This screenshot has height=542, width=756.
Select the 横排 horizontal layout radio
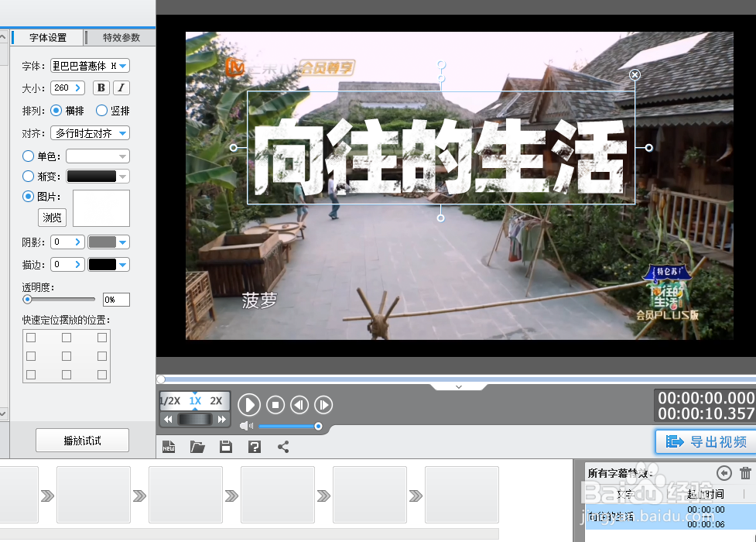point(56,111)
